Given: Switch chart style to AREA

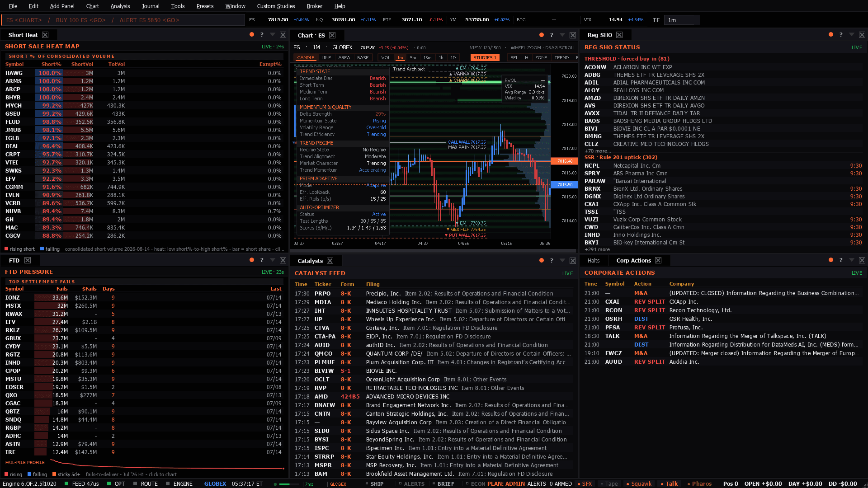Looking at the screenshot, I should tap(344, 58).
